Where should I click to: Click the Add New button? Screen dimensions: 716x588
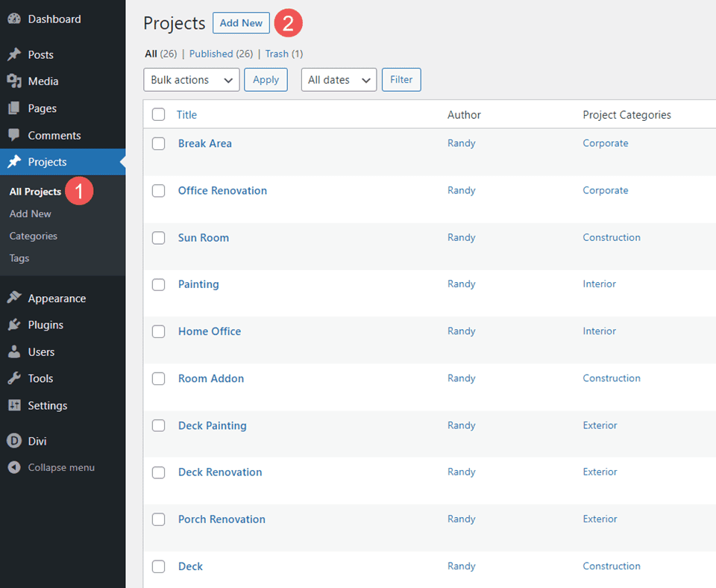coord(240,22)
